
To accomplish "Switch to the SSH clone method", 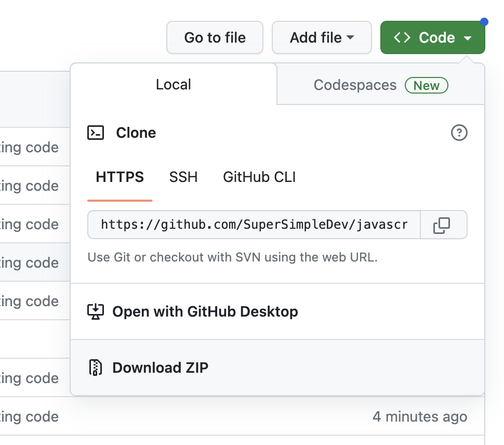I will (x=183, y=177).
